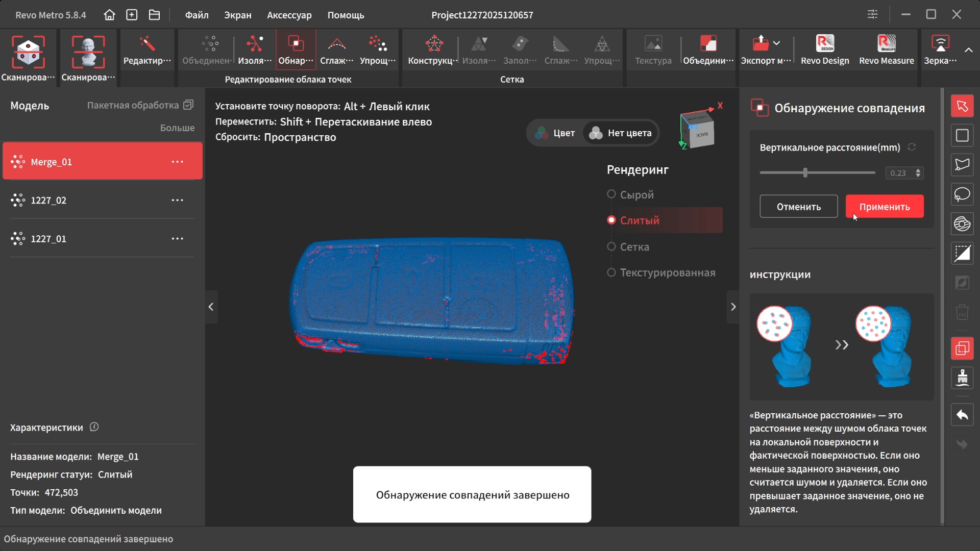Select the Isolate points tool

pyautogui.click(x=254, y=50)
